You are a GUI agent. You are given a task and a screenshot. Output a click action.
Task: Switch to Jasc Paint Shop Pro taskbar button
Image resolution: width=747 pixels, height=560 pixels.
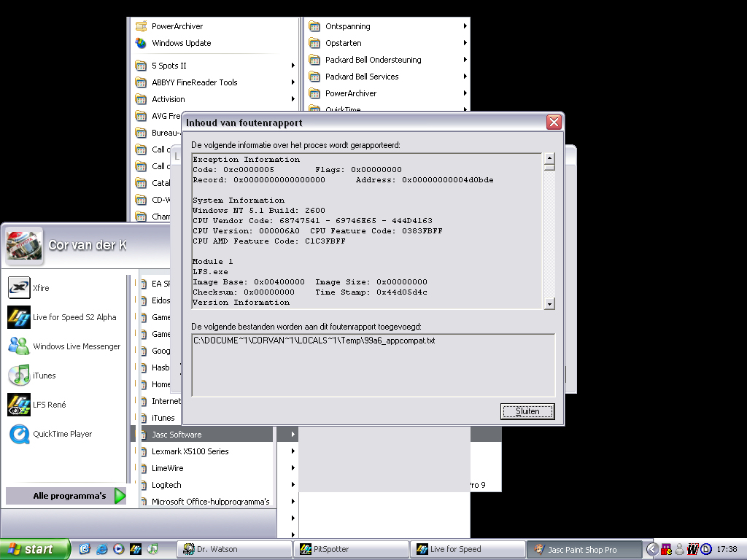(584, 549)
